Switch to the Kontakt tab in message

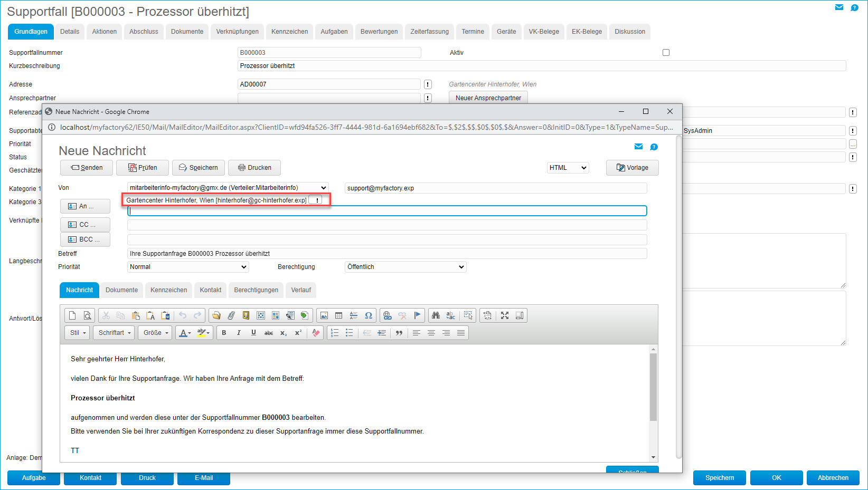click(x=211, y=290)
